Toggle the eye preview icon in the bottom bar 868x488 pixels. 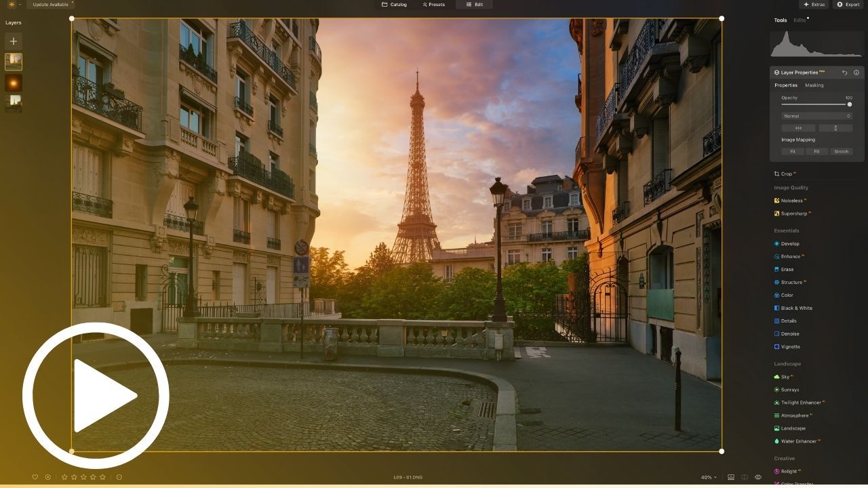pyautogui.click(x=758, y=477)
